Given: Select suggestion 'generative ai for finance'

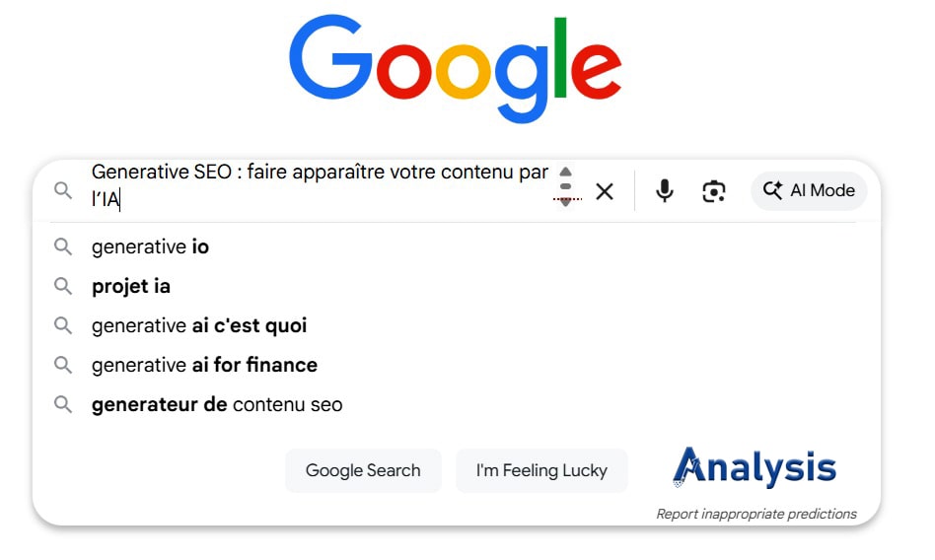Looking at the screenshot, I should pos(204,365).
